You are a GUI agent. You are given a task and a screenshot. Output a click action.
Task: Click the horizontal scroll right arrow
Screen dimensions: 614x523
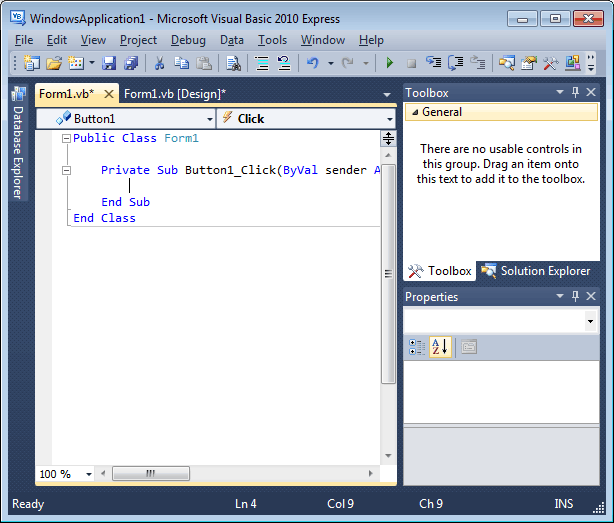click(370, 473)
